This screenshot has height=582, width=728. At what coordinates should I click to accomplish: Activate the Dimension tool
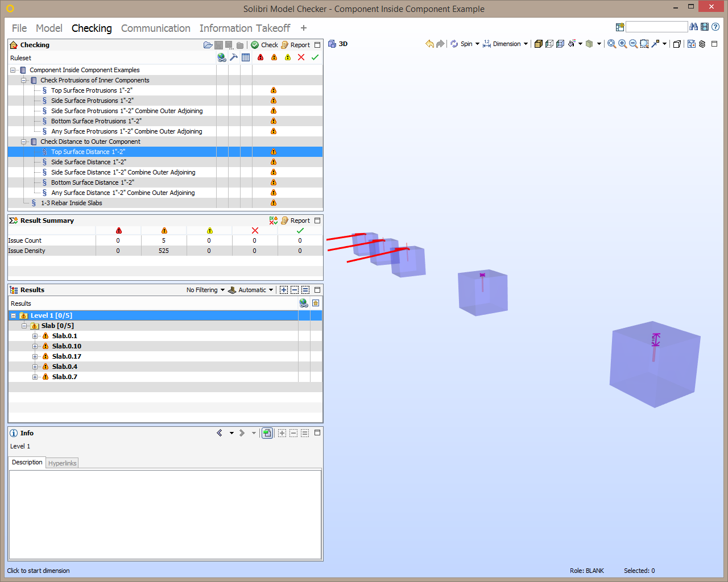502,44
